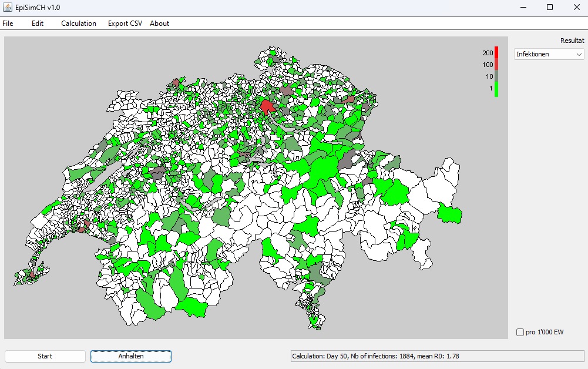Open the Infektionen result dropdown
This screenshot has height=369, width=588.
click(x=546, y=53)
